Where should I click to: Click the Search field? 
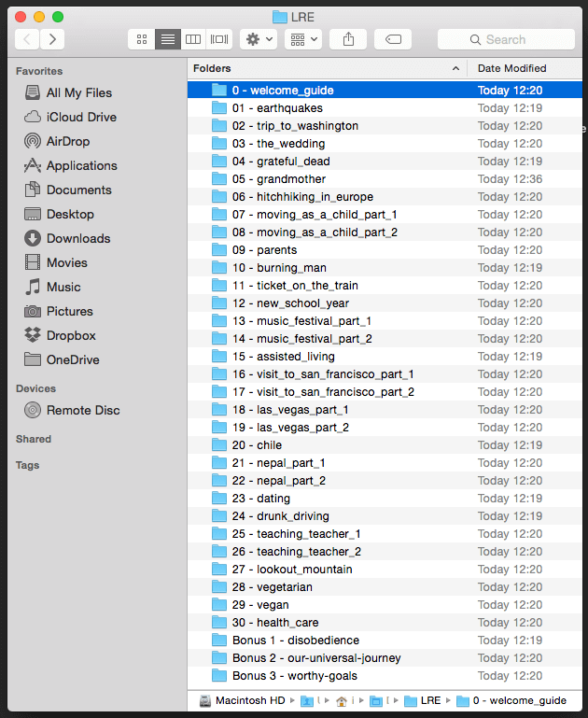tap(506, 39)
